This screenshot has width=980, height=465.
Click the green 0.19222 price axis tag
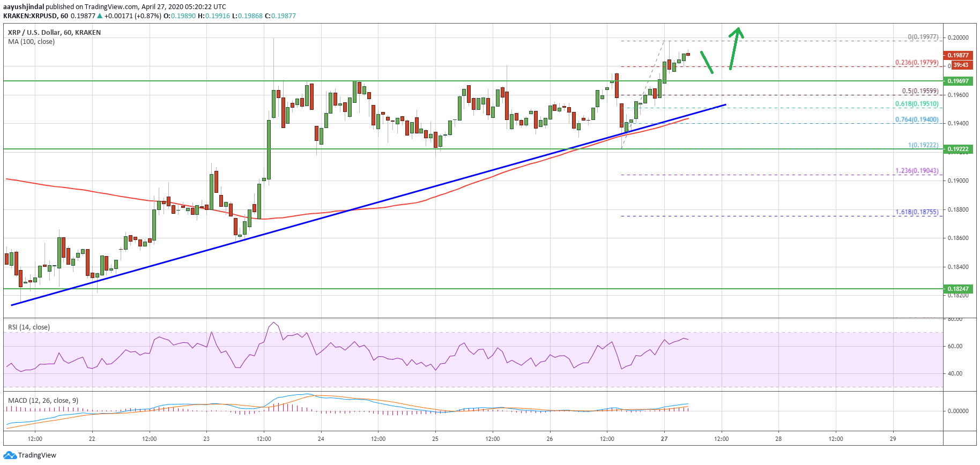coord(958,149)
